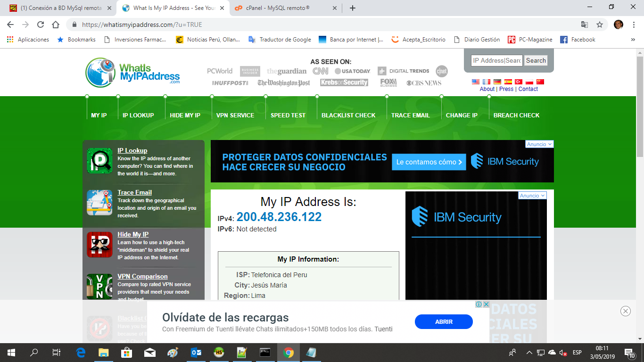Select the Turkish flag language icon

pos(519,82)
